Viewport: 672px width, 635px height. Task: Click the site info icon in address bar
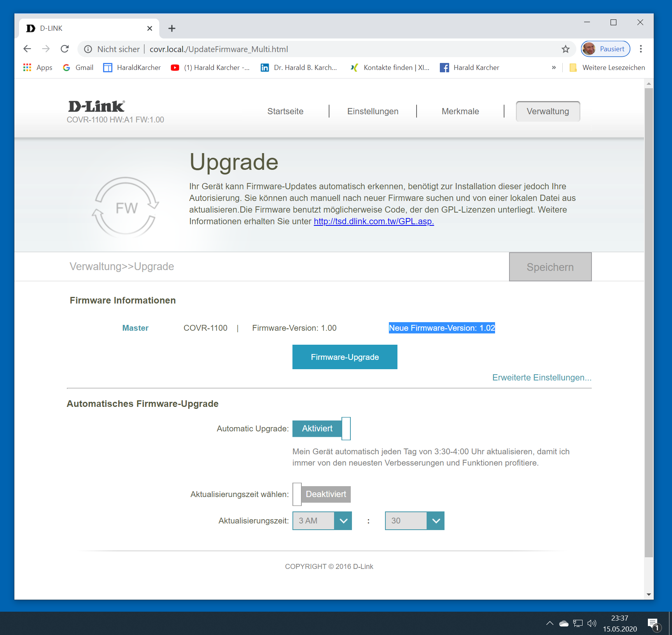click(88, 49)
